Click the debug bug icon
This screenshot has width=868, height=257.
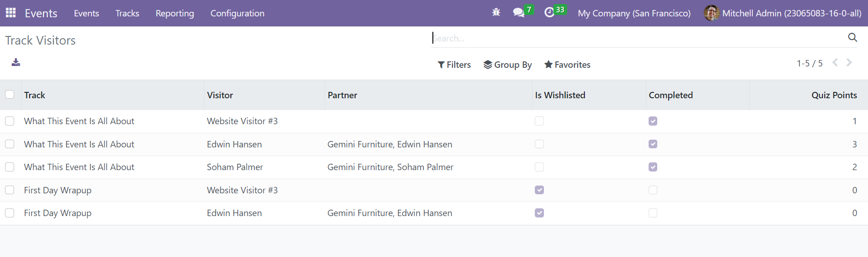point(496,13)
